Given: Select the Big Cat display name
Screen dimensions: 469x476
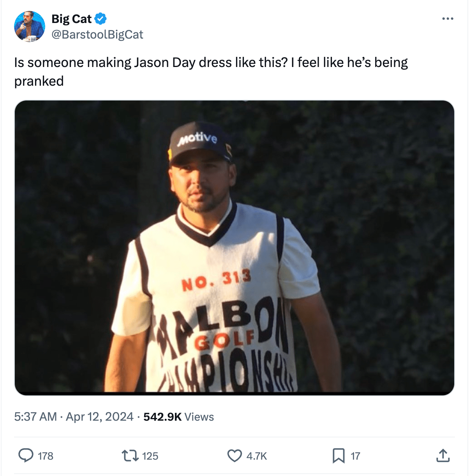Looking at the screenshot, I should [71, 18].
